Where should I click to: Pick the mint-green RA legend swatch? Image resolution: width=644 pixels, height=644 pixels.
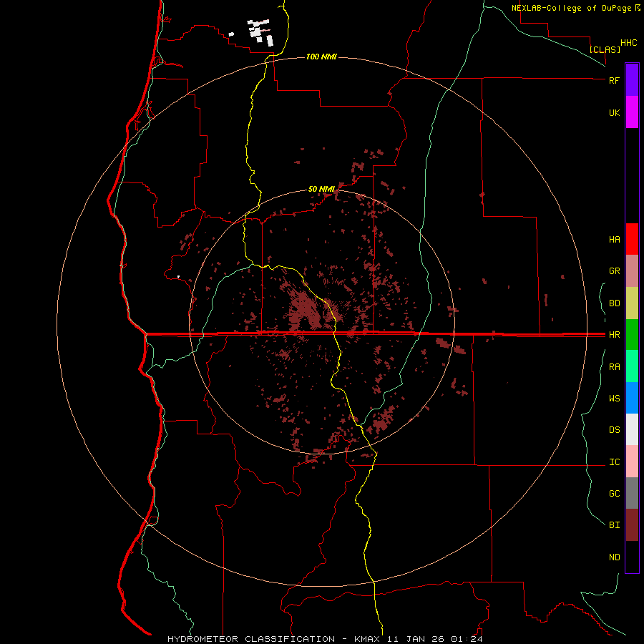pyautogui.click(x=632, y=366)
